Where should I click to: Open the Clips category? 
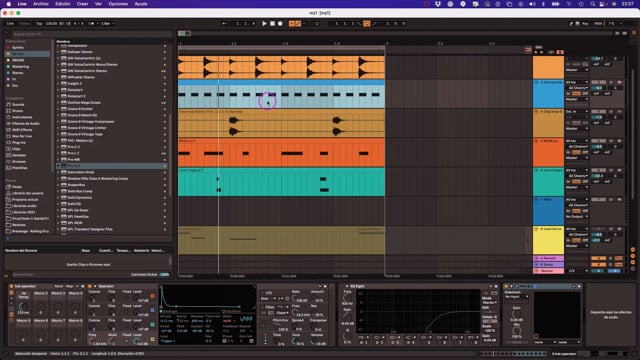27,149
